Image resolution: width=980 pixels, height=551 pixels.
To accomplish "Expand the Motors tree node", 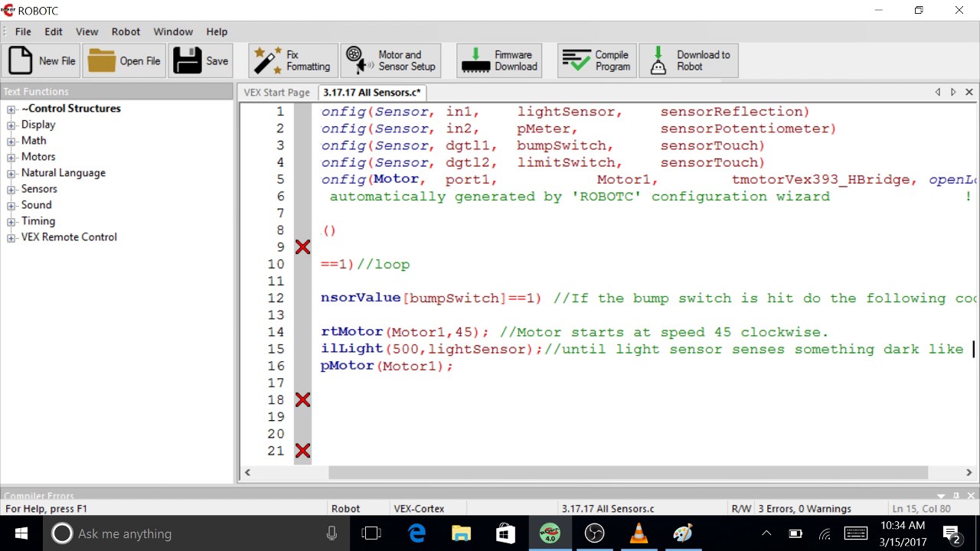I will click(x=11, y=157).
